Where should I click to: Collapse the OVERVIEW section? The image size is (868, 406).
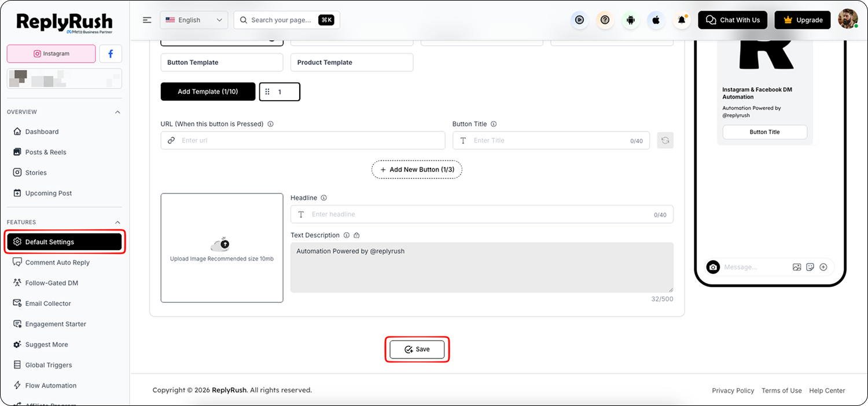(x=117, y=112)
